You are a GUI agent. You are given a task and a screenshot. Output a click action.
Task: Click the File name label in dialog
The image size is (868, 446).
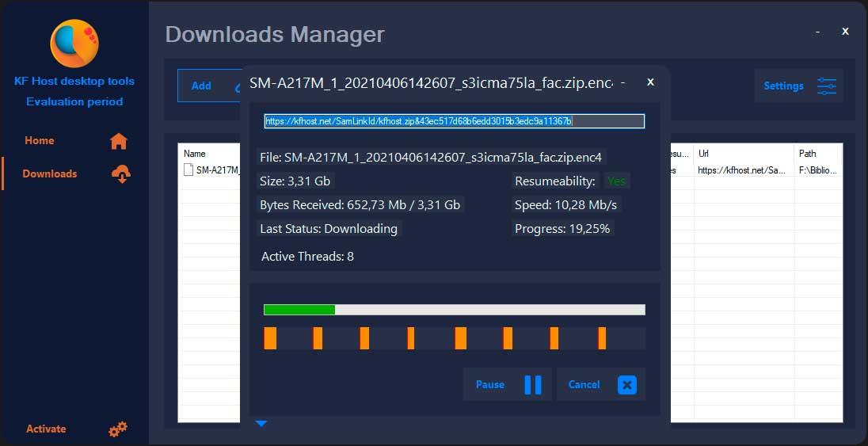point(431,158)
